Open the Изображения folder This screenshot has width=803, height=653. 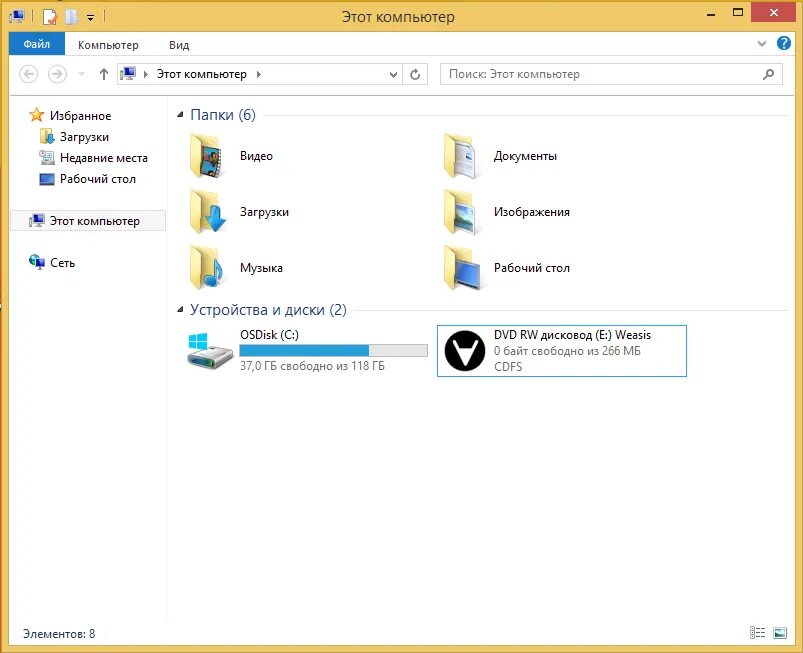tap(506, 212)
